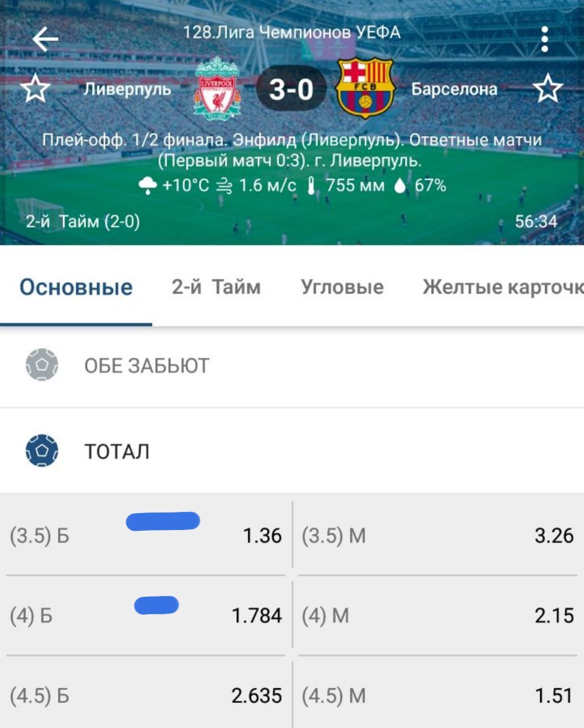Pick (4) Б at 1.784
The width and height of the screenshot is (584, 728).
coord(146,616)
